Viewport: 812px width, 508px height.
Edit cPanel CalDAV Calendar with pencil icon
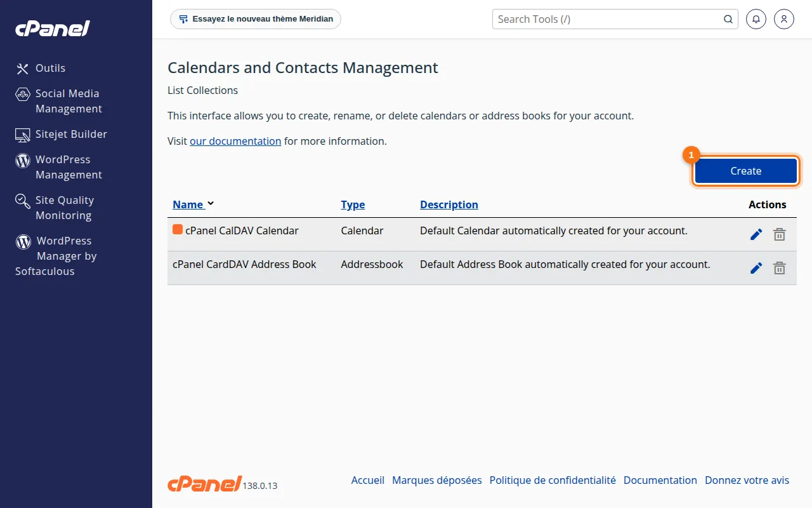[756, 235]
